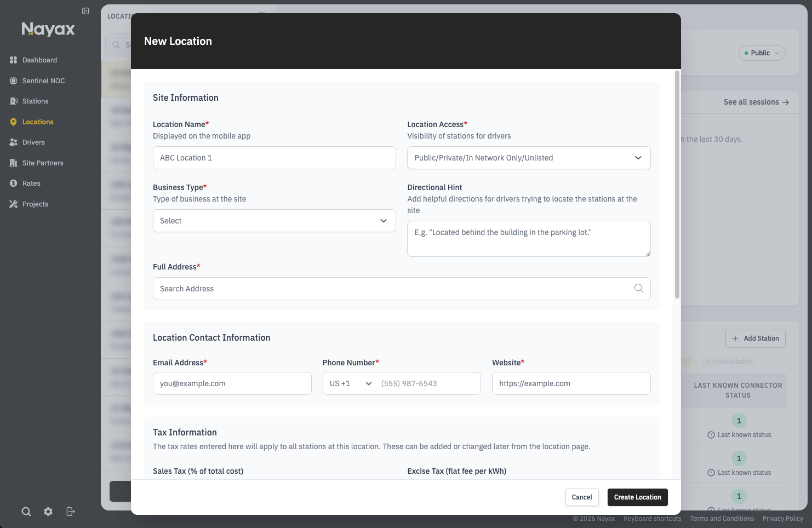The width and height of the screenshot is (812, 528).
Task: Open Dashboard from the sidebar menu
Action: (39, 60)
